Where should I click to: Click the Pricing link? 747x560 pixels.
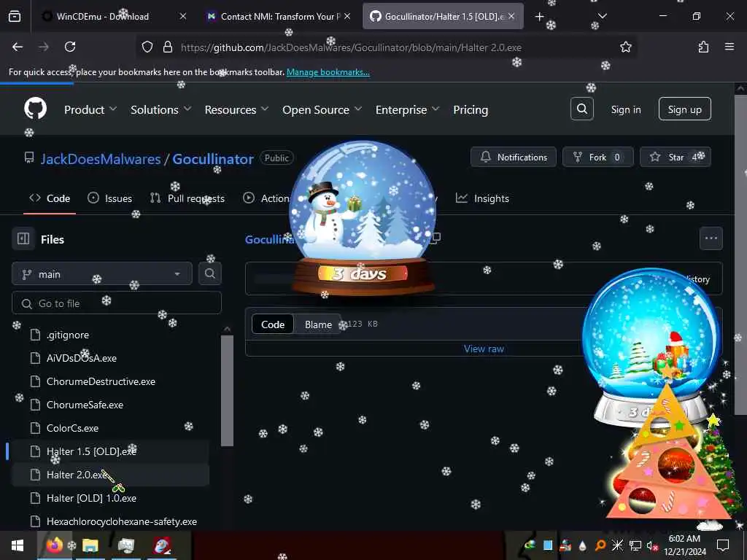[x=471, y=109]
